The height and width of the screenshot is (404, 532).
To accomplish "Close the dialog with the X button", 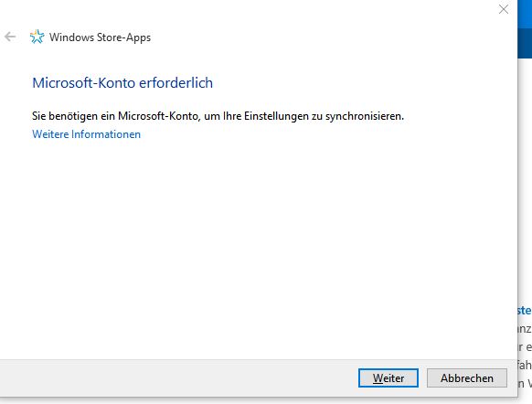I will coord(504,9).
